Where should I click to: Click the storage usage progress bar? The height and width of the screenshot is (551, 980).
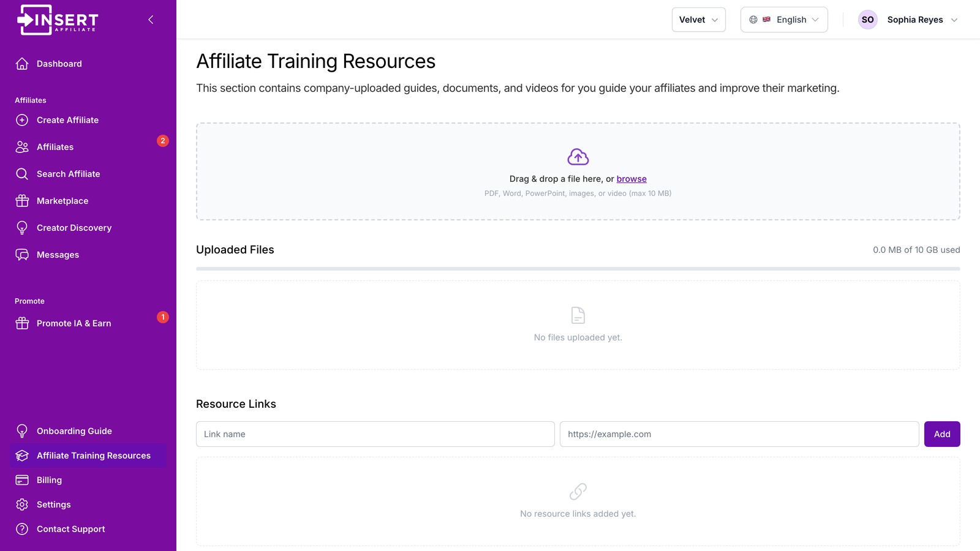tap(578, 269)
